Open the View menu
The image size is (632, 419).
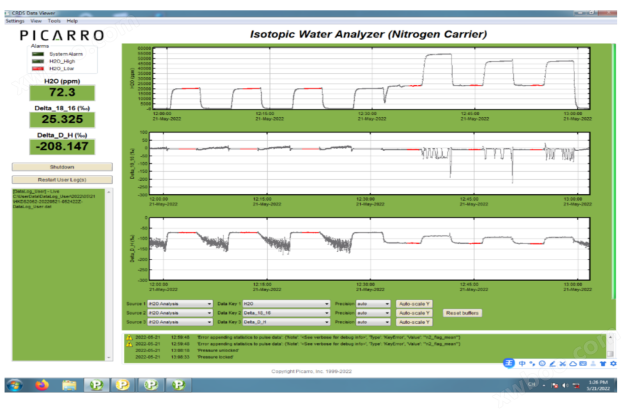tap(36, 21)
